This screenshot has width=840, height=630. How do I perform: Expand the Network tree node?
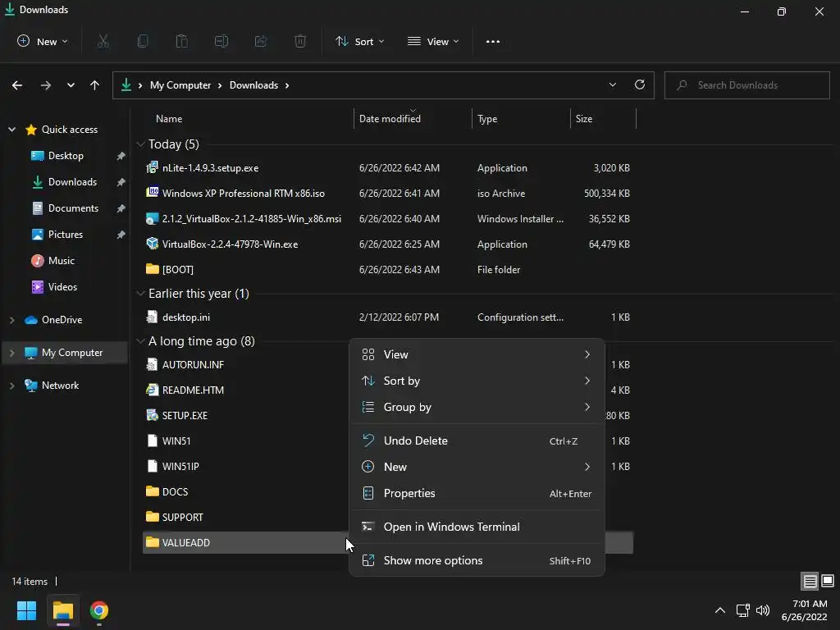11,386
